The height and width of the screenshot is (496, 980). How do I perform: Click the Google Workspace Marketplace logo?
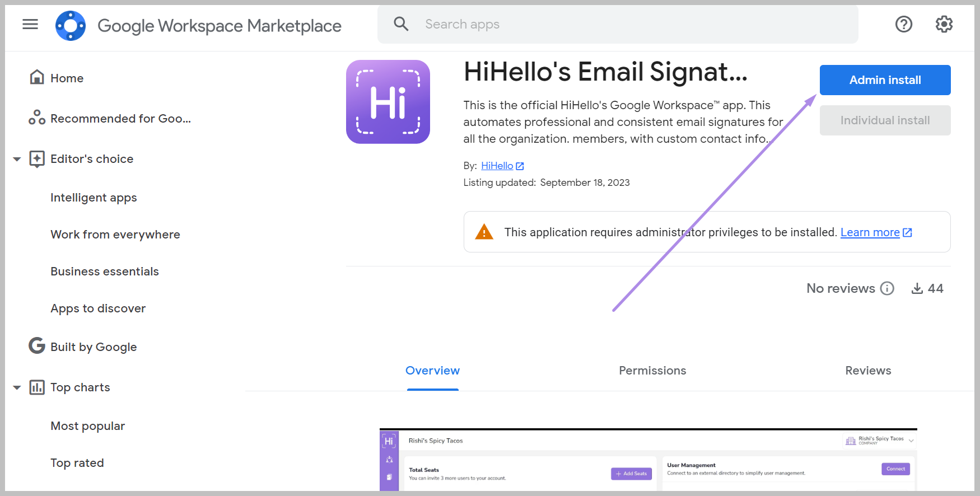coord(71,26)
